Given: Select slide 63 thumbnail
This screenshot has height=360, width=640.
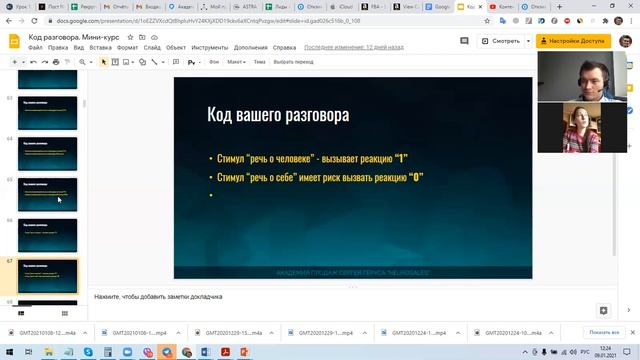Looking at the screenshot, I should click(47, 113).
